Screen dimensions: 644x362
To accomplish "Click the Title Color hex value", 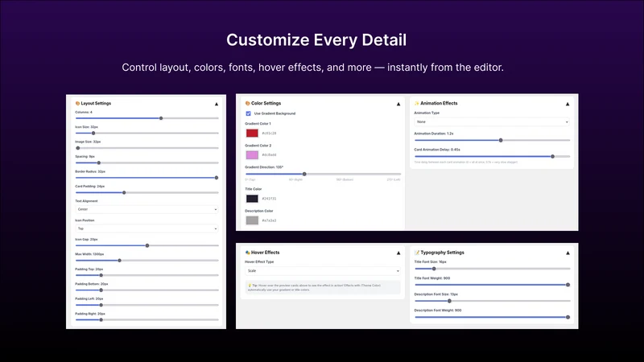I will pyautogui.click(x=269, y=199).
